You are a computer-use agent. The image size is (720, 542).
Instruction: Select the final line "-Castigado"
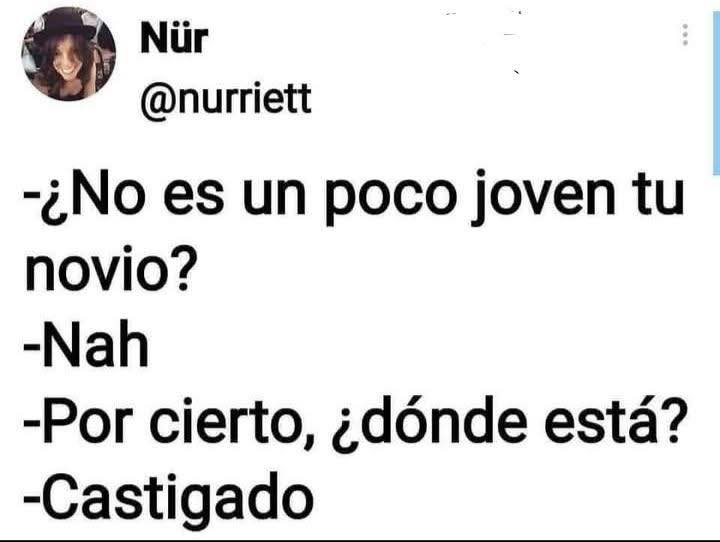[x=169, y=500]
